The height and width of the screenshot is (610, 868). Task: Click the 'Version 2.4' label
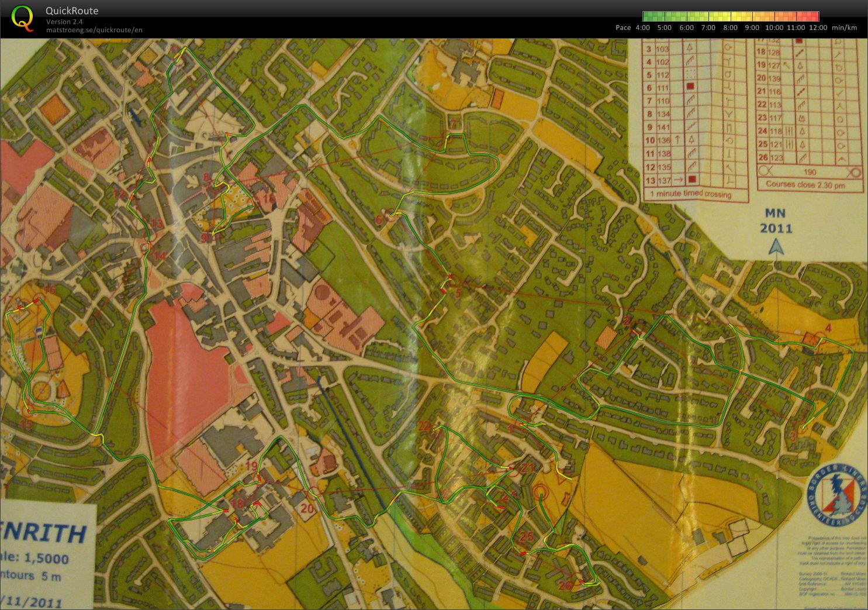click(64, 22)
